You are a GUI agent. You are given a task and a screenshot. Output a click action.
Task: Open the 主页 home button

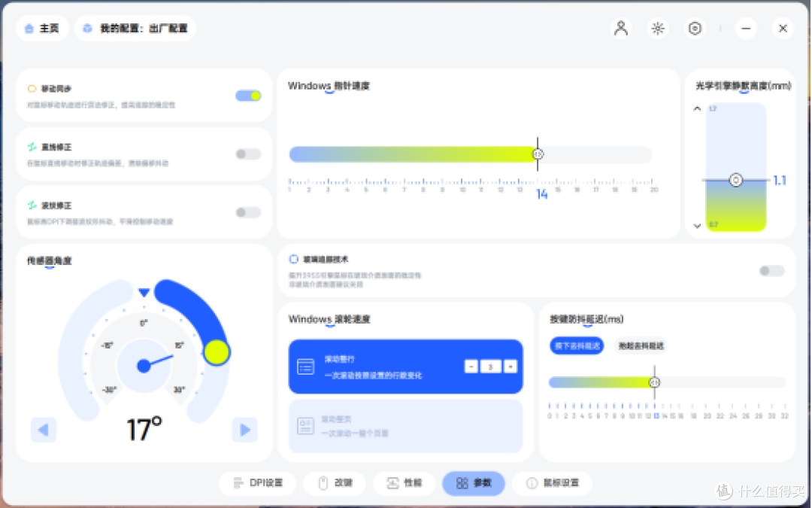point(42,28)
